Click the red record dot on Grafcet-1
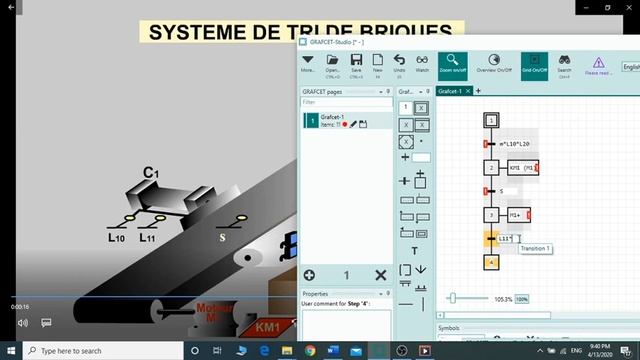Screen dimensions: 640x360 pos(345,124)
